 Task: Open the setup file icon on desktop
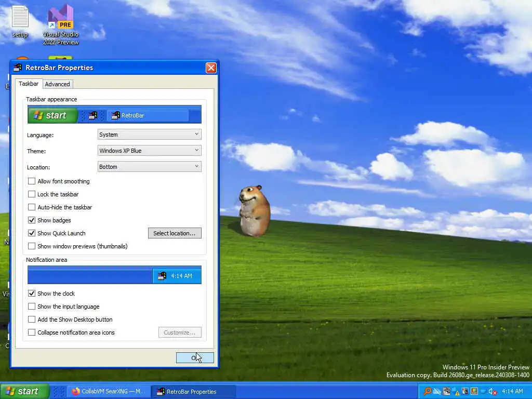pos(20,21)
